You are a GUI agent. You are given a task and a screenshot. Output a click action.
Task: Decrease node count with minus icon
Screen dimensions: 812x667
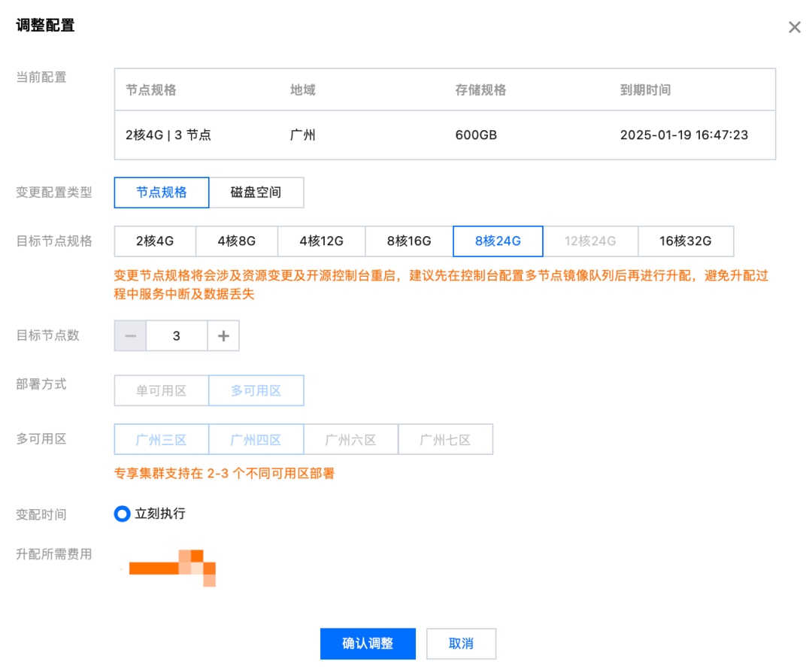(x=131, y=336)
